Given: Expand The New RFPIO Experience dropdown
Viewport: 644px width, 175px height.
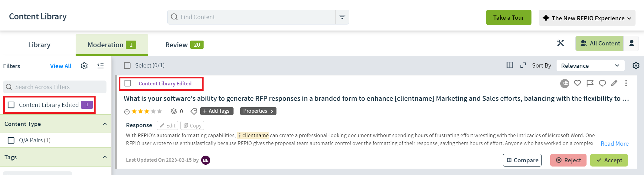Looking at the screenshot, I should coord(587,18).
